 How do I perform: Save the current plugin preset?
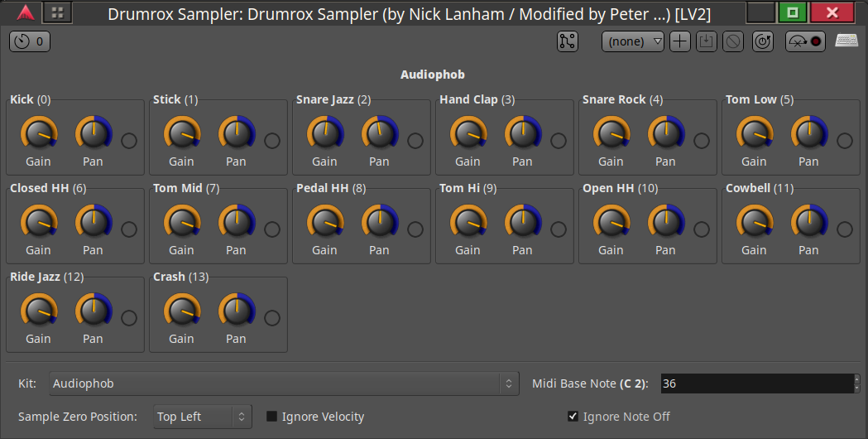pyautogui.click(x=707, y=41)
